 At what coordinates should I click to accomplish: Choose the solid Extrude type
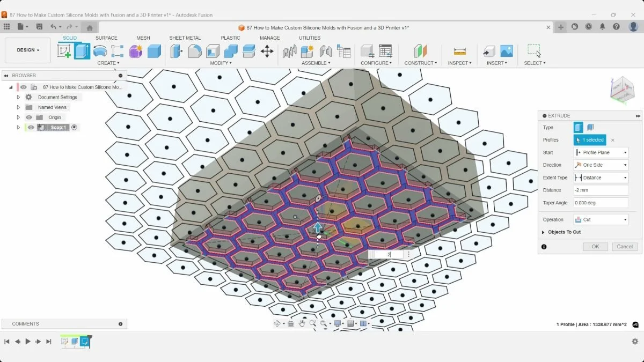[578, 128]
